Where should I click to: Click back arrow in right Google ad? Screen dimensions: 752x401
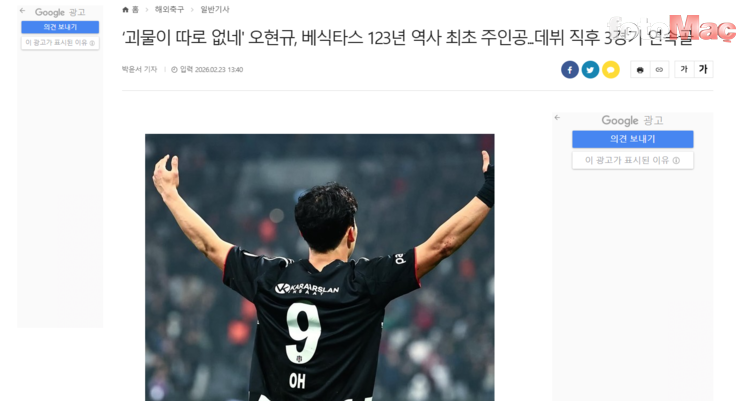coord(557,118)
